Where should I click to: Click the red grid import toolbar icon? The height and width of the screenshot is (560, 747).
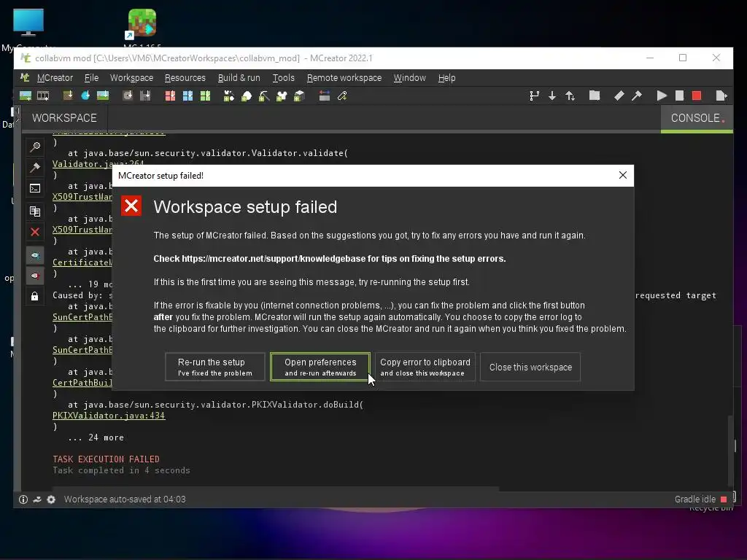point(170,96)
